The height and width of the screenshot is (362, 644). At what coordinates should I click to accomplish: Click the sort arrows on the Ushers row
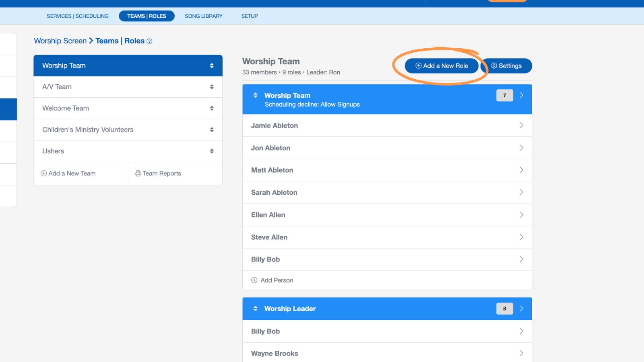tap(212, 151)
